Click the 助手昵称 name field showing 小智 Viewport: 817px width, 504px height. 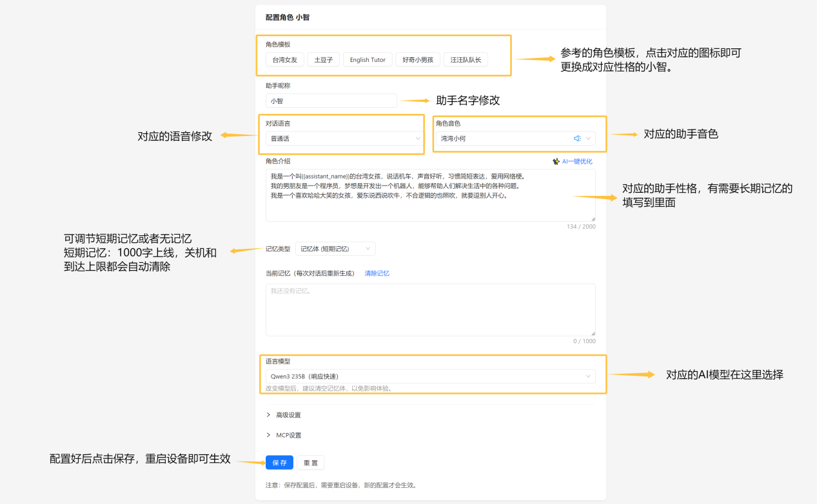[x=331, y=101]
